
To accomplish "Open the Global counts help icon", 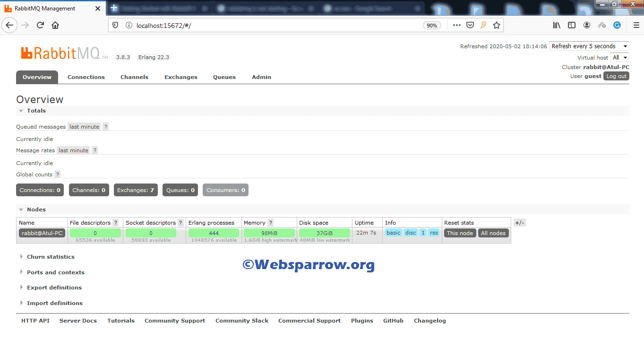I will click(57, 174).
